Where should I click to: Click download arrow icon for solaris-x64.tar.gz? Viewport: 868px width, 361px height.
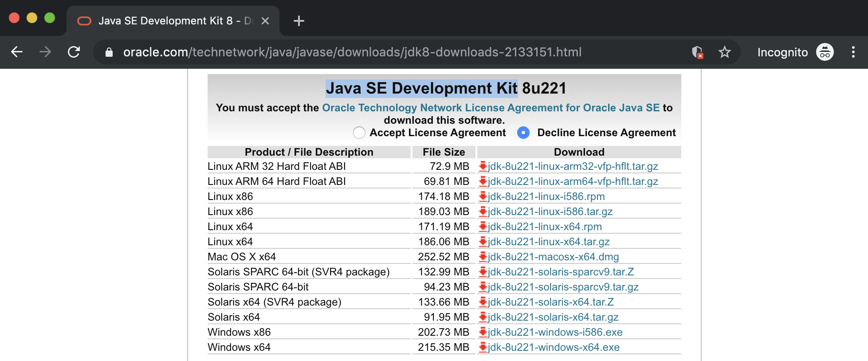[x=483, y=317]
